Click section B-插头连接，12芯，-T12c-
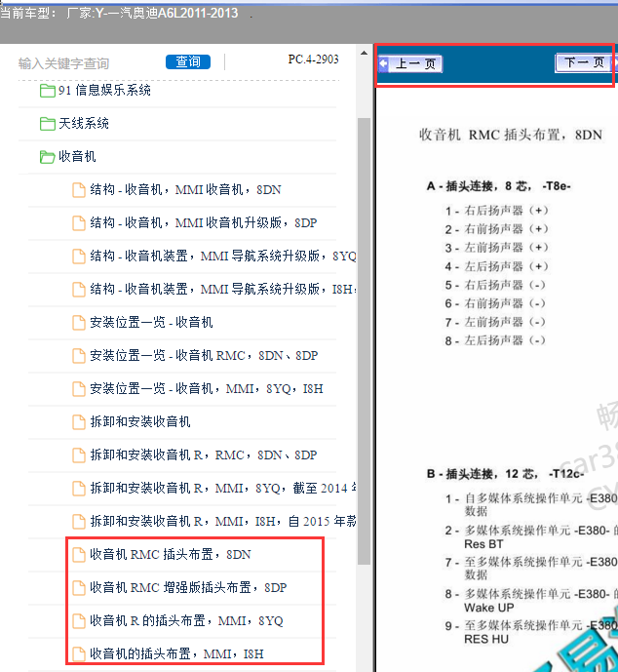The width and height of the screenshot is (618, 672). point(505,474)
